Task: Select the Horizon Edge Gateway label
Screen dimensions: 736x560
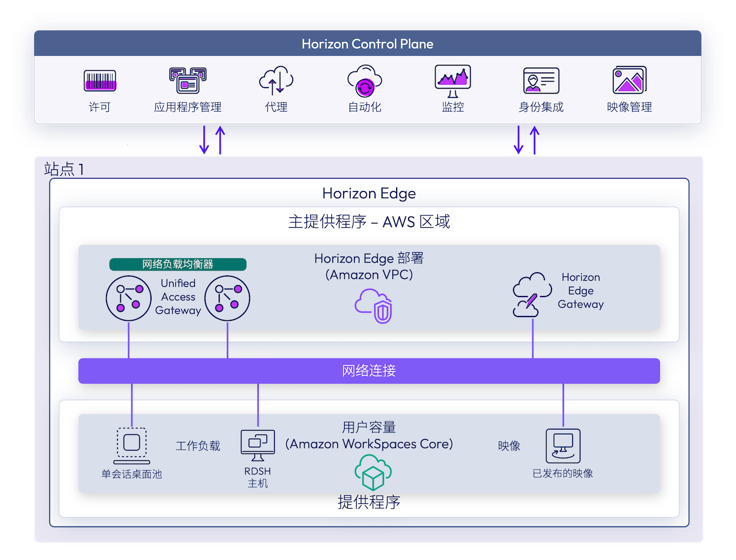Action: (581, 291)
